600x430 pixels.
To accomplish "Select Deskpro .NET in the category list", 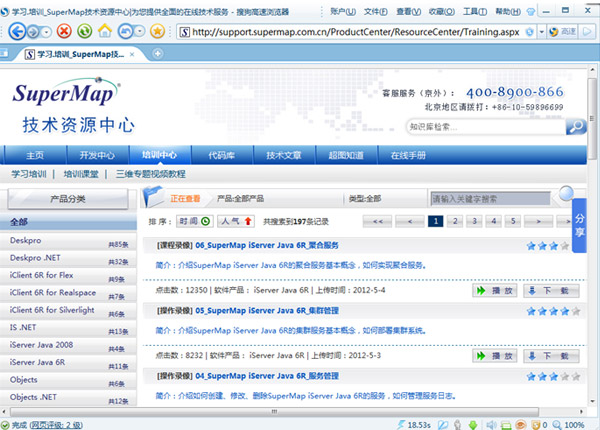I will (x=68, y=259).
